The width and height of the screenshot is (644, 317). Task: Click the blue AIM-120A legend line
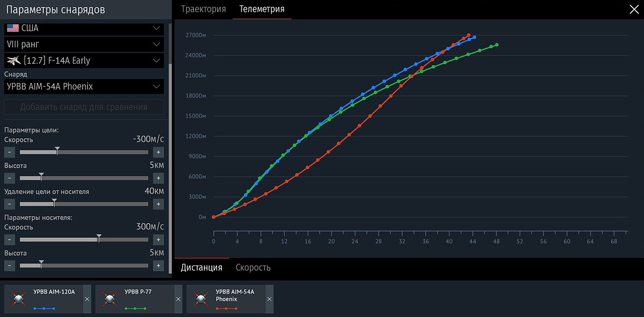pos(44,309)
